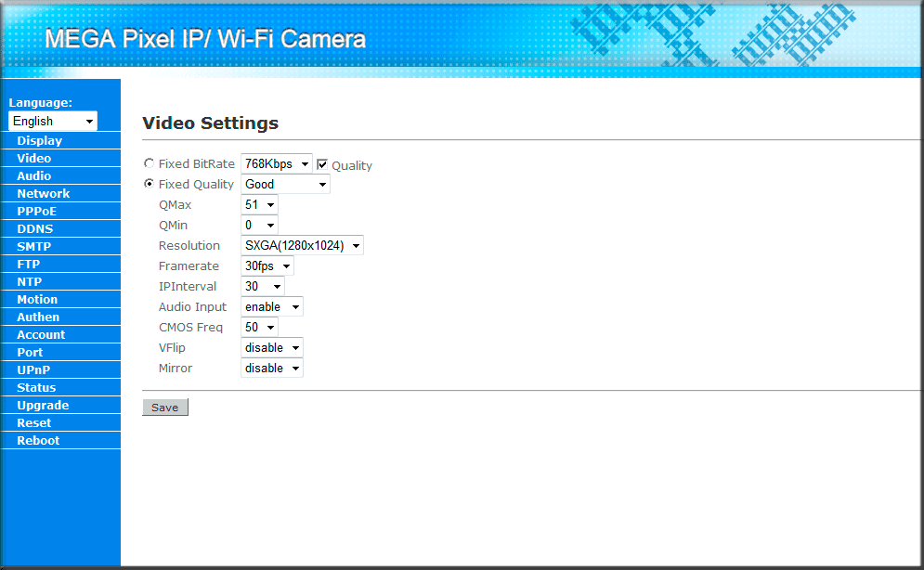The height and width of the screenshot is (570, 924).
Task: Select the Fixed BitRate radio button
Action: click(150, 163)
